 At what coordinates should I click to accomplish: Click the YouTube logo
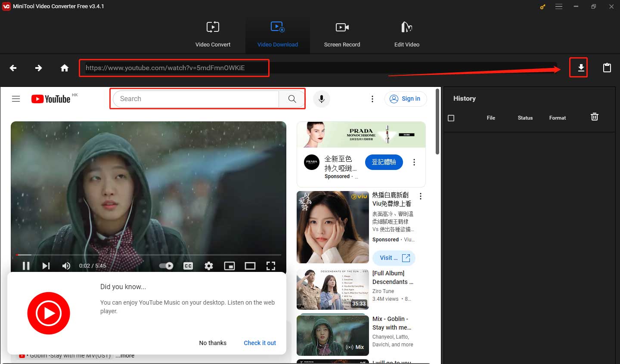click(x=51, y=99)
